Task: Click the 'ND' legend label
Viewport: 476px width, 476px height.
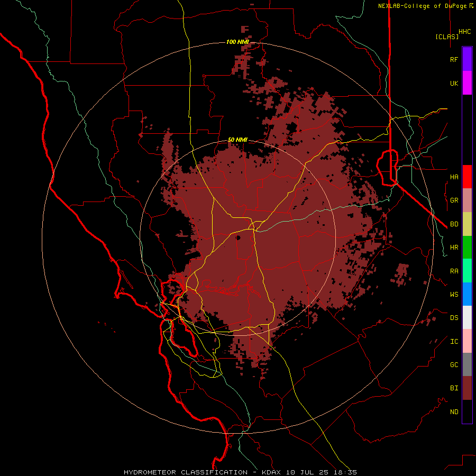Action: [454, 411]
